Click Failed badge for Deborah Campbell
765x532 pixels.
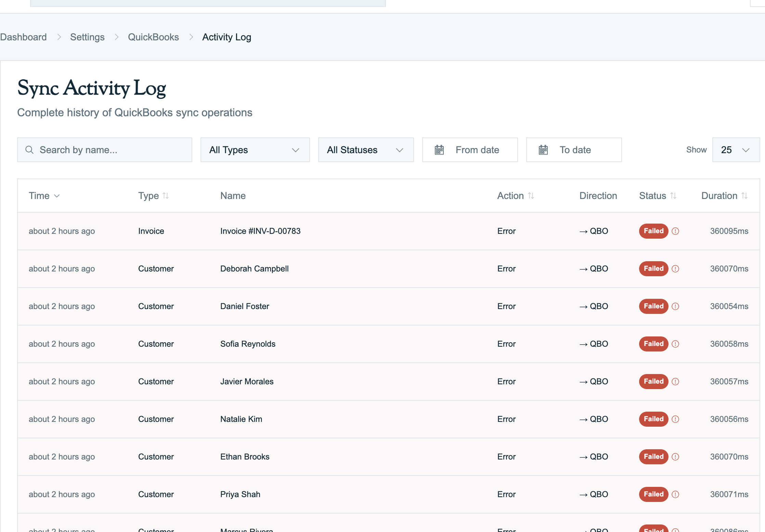653,269
